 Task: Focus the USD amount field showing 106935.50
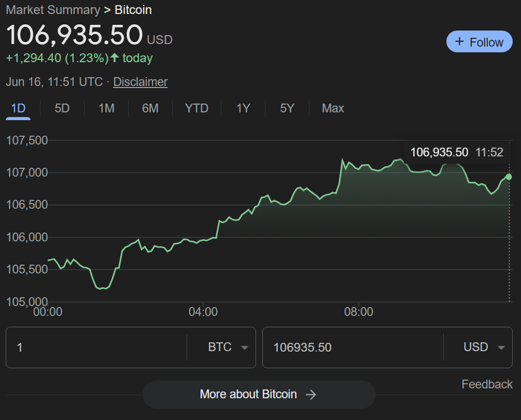[x=353, y=347]
